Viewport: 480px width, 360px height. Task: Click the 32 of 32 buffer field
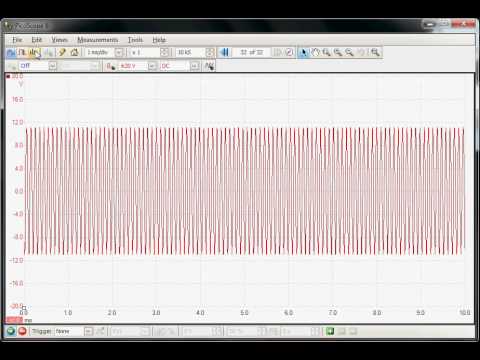click(x=252, y=52)
